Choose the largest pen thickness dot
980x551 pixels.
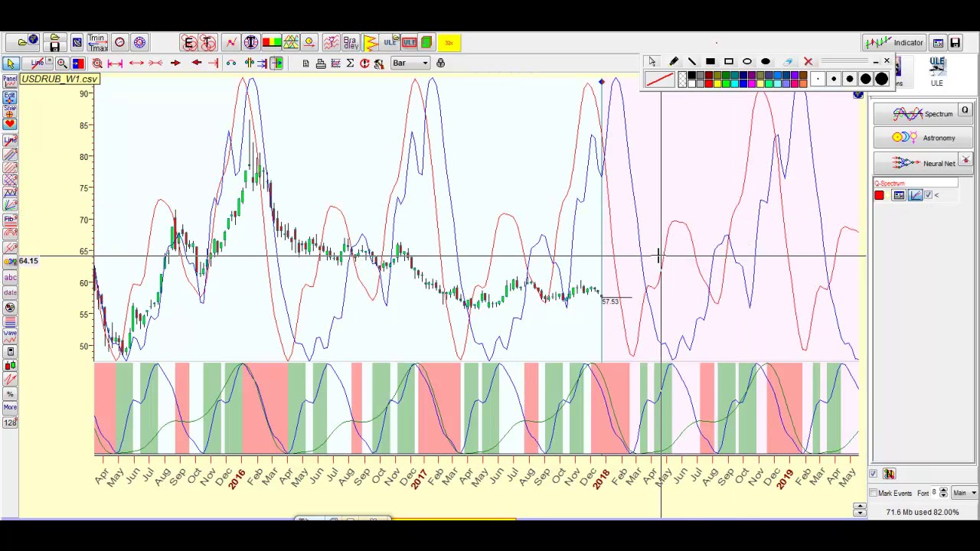(x=881, y=79)
